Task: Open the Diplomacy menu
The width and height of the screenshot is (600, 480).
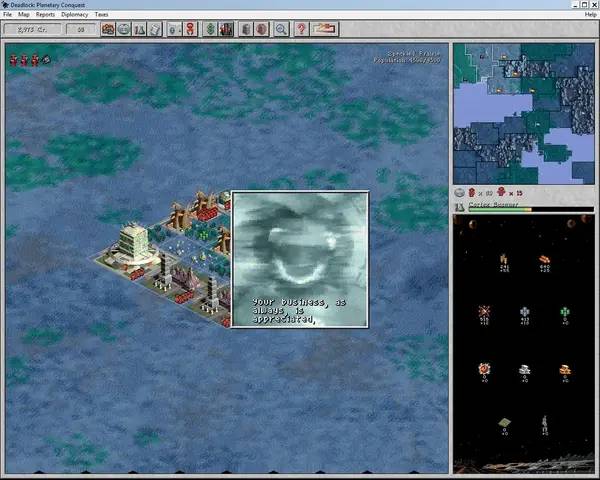Action: [x=75, y=15]
